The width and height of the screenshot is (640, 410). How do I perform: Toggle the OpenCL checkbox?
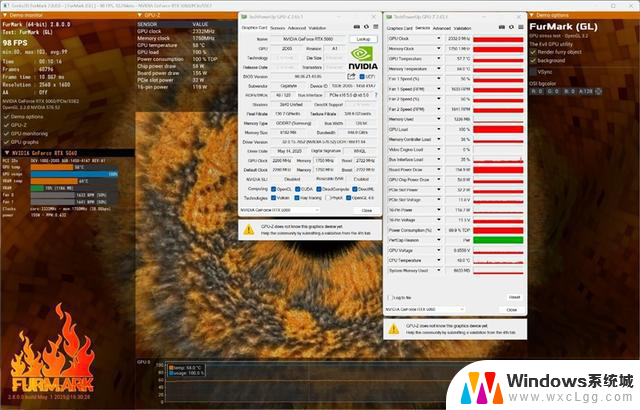pyautogui.click(x=273, y=189)
